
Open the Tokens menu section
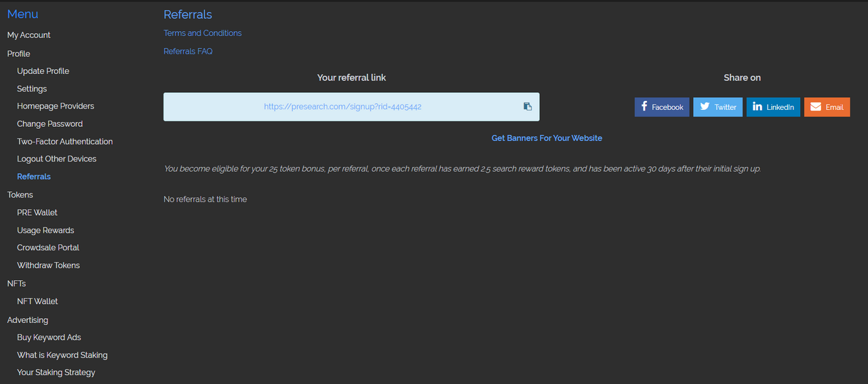(20, 195)
